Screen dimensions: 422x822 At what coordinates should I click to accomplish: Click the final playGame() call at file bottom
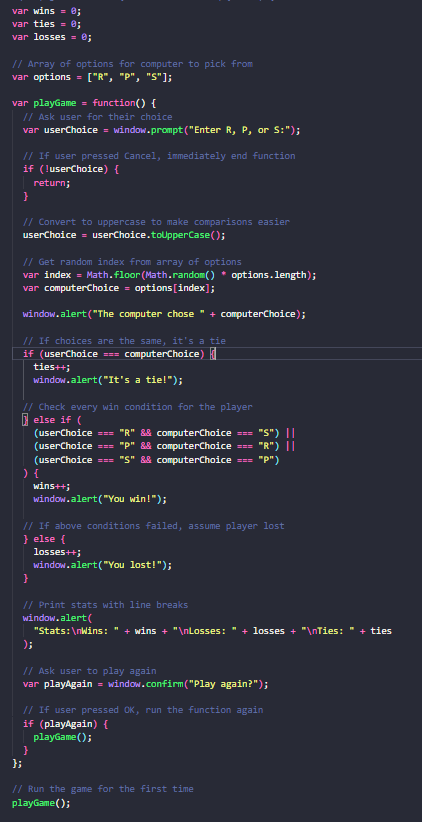[x=41, y=803]
